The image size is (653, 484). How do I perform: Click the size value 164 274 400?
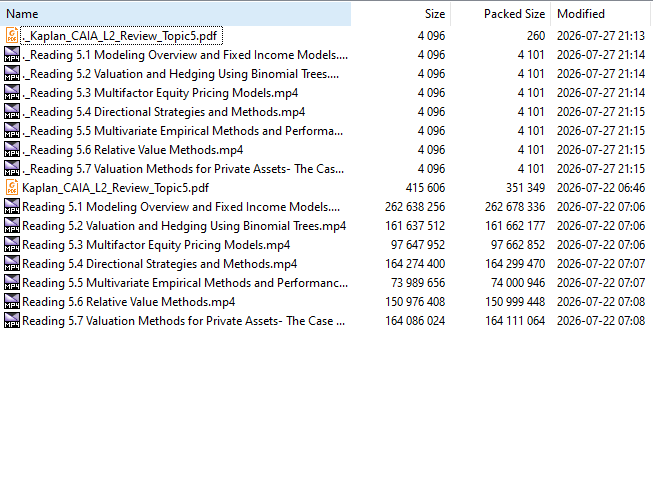[415, 264]
